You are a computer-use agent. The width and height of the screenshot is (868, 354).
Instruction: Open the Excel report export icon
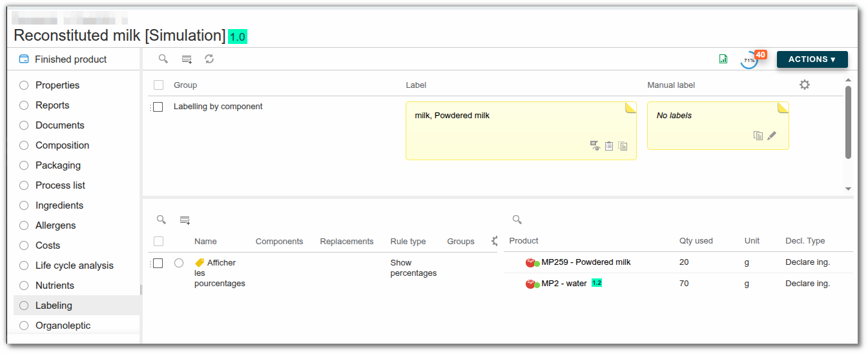pos(723,59)
